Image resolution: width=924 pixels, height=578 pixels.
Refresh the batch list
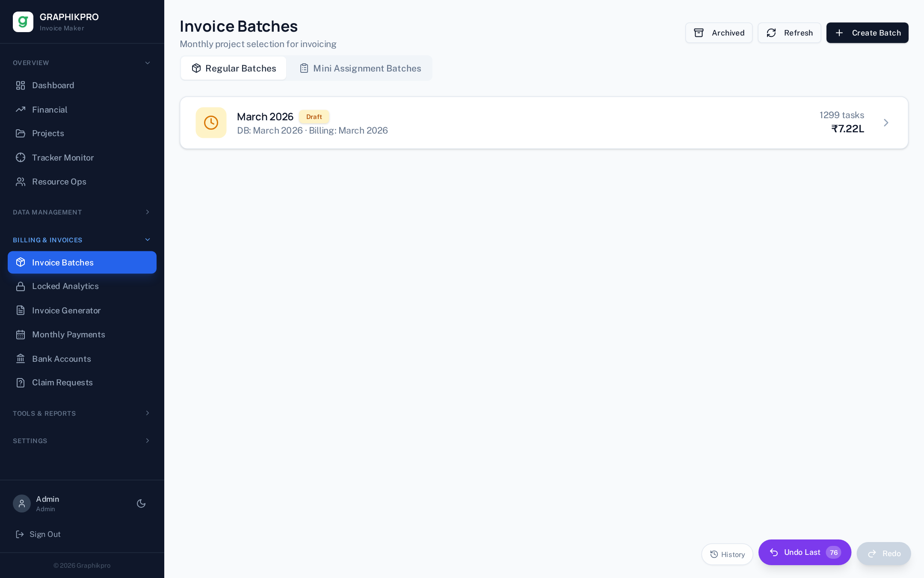click(x=789, y=33)
